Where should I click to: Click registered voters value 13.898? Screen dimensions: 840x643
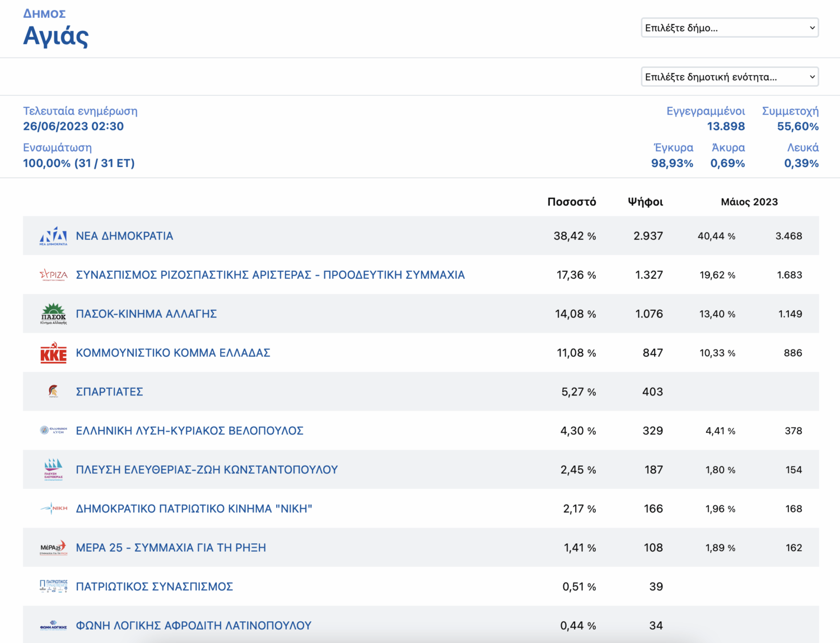[726, 127]
